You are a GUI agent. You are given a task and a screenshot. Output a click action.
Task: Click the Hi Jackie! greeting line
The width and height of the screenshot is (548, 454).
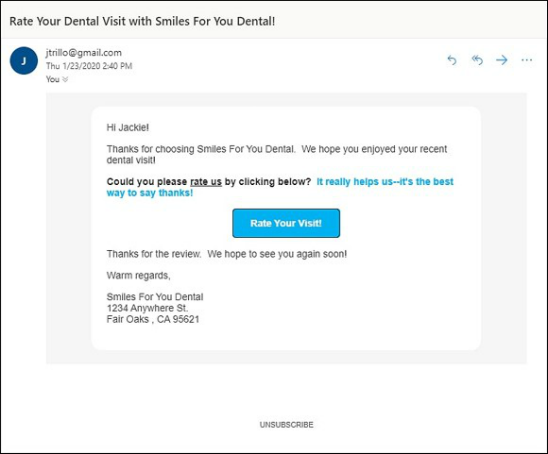[x=128, y=128]
